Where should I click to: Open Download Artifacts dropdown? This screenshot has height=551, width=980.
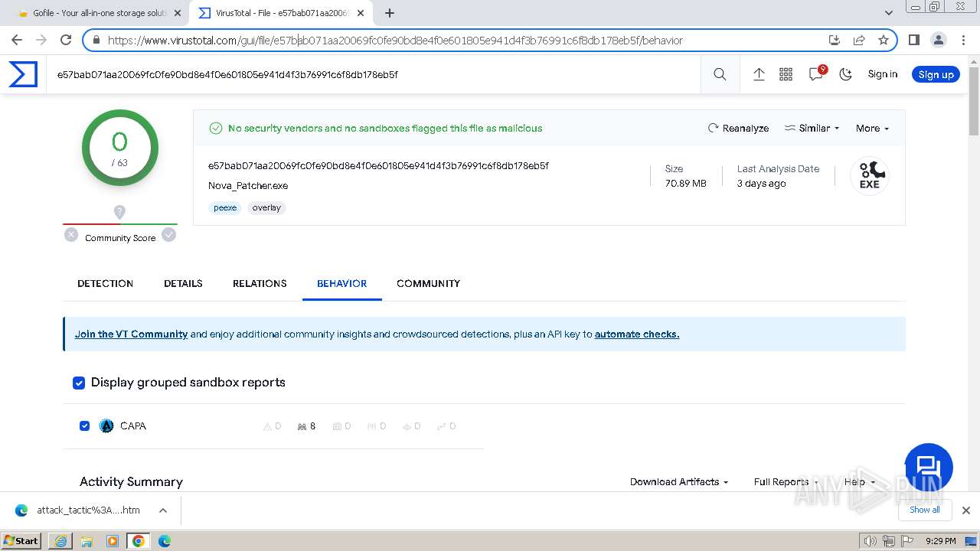[x=679, y=482]
